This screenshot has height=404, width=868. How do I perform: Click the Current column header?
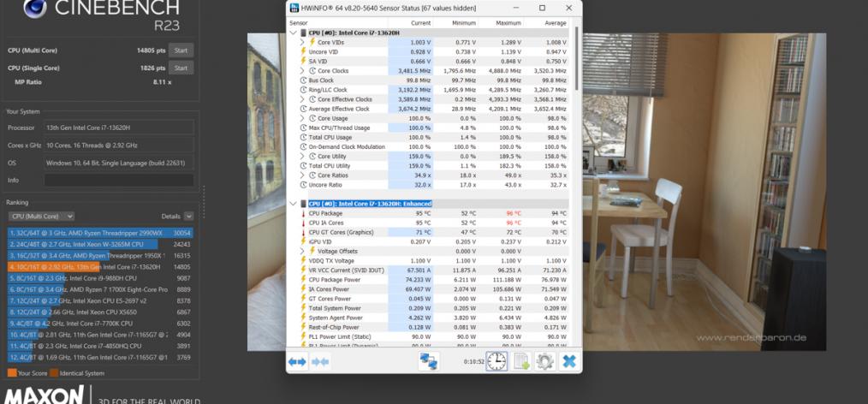[x=420, y=23]
